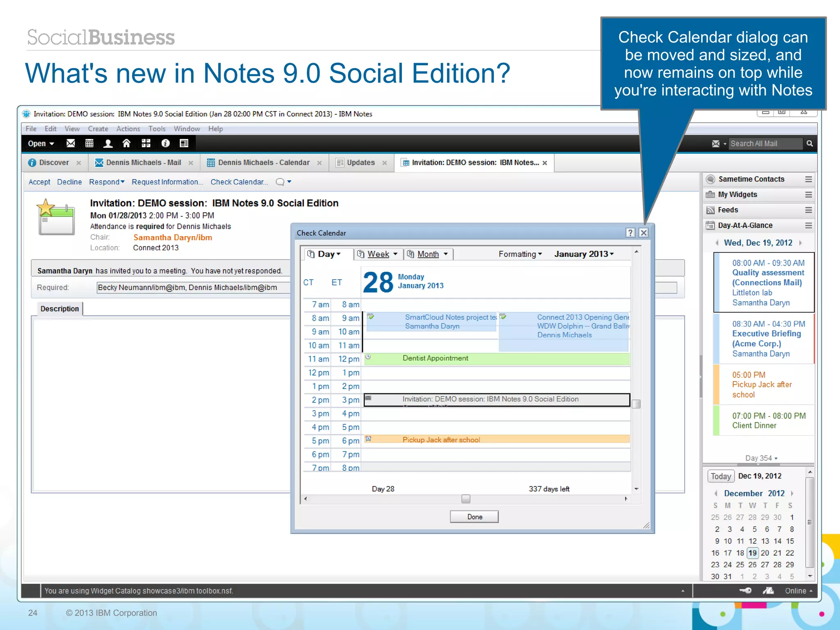Image resolution: width=840 pixels, height=630 pixels.
Task: Click chair name Samantha Daryn/ibm
Action: [173, 238]
